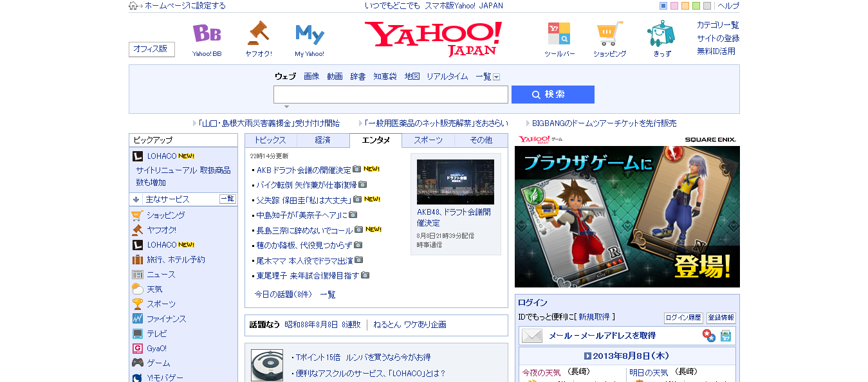
Task: Click the red badge icon in mail row
Action: [708, 336]
